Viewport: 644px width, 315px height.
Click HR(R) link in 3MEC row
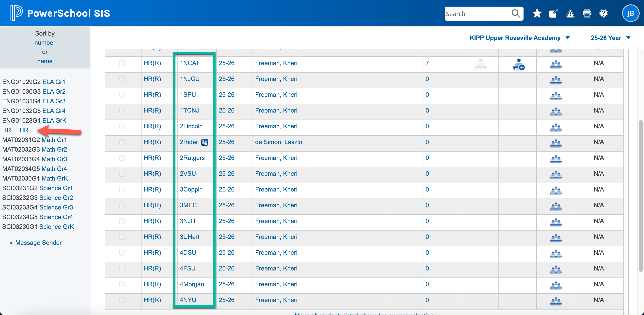tap(152, 205)
